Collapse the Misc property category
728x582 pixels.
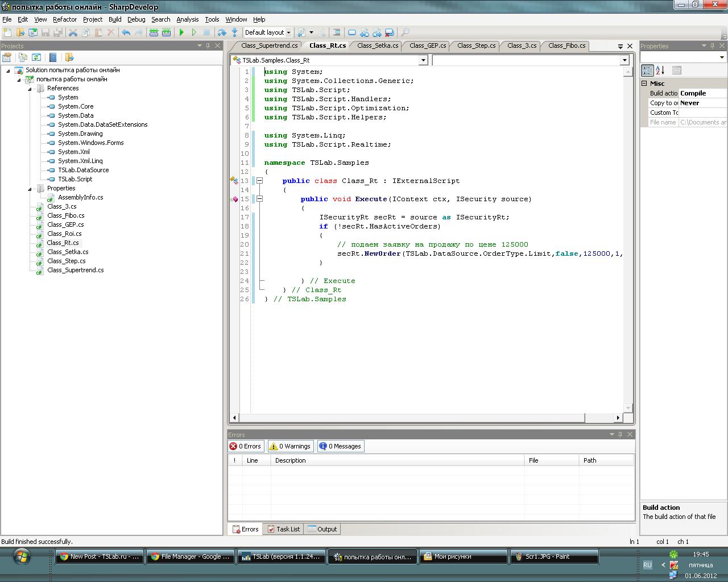(644, 84)
